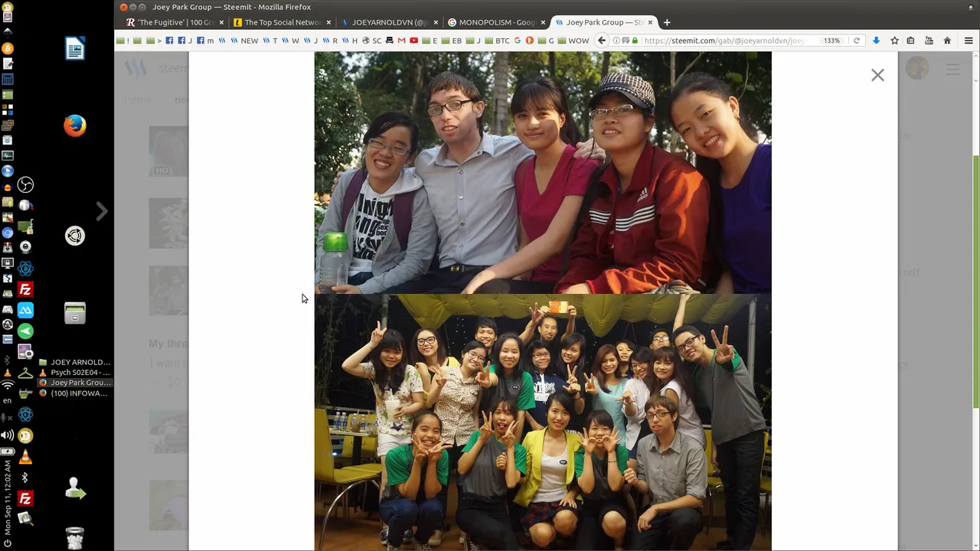The height and width of the screenshot is (551, 980).
Task: Expand the panel with the gray chevron
Action: tap(102, 210)
